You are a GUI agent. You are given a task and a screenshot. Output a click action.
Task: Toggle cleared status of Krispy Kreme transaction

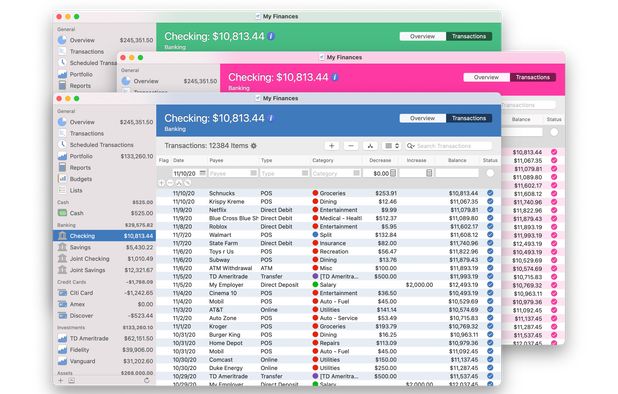490,201
